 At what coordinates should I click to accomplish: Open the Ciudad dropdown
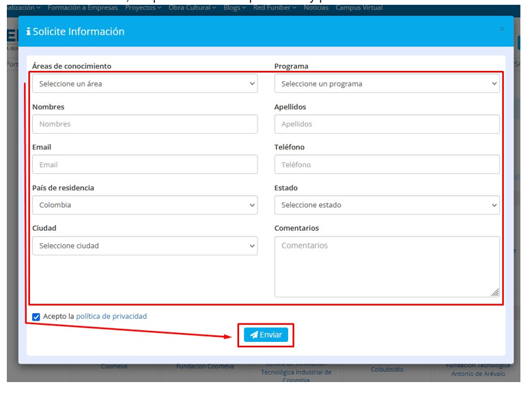tap(145, 246)
